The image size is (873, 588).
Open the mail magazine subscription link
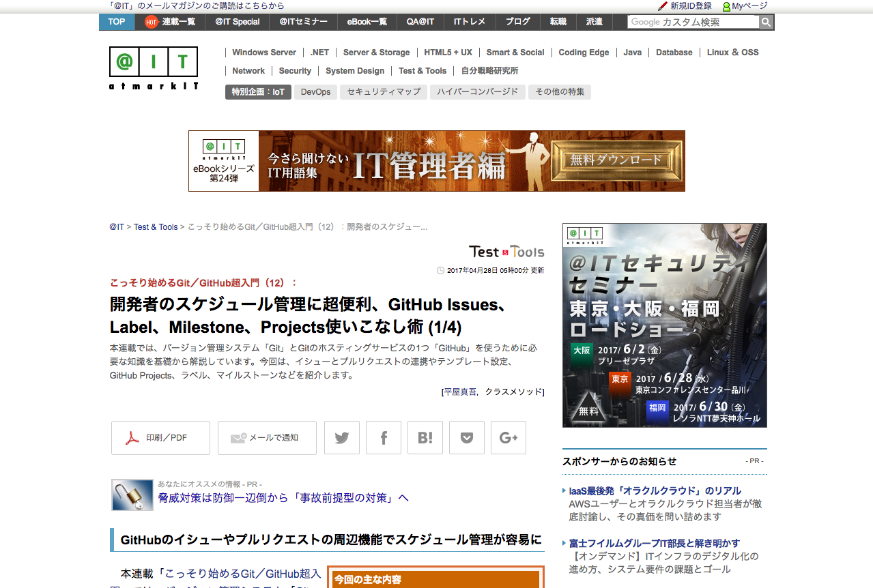197,5
